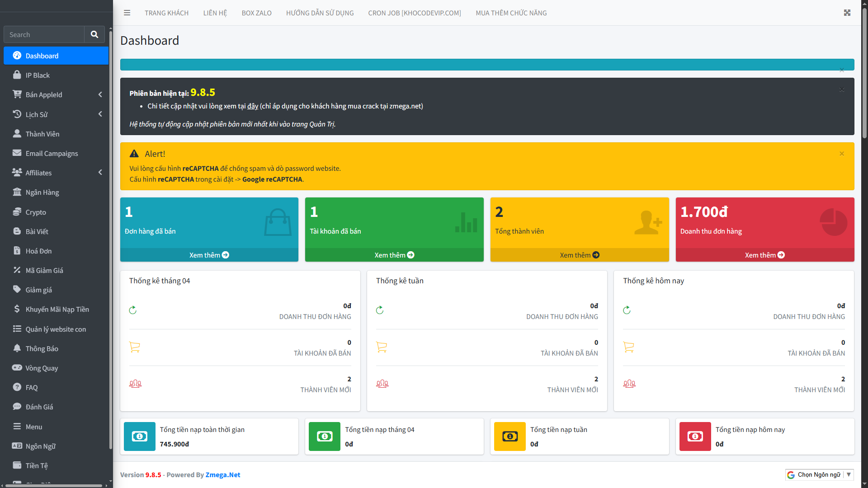
Task: Open HƯỚNG DẪN SỬ DỤNG in top menu
Action: point(320,13)
